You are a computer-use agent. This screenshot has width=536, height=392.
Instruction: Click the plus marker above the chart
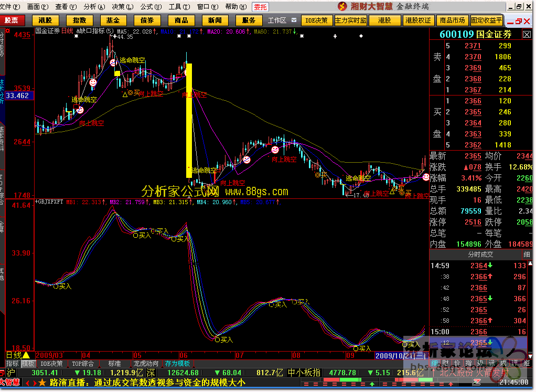pyautogui.click(x=335, y=36)
